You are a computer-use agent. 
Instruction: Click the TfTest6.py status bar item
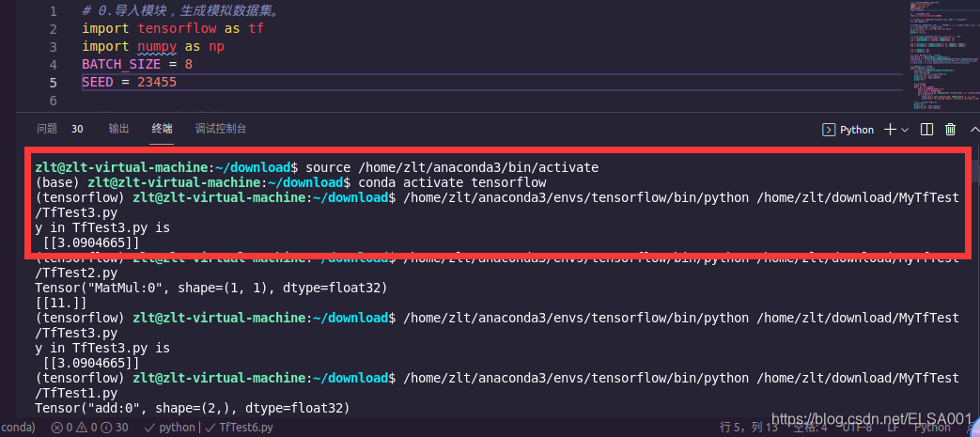(239, 428)
